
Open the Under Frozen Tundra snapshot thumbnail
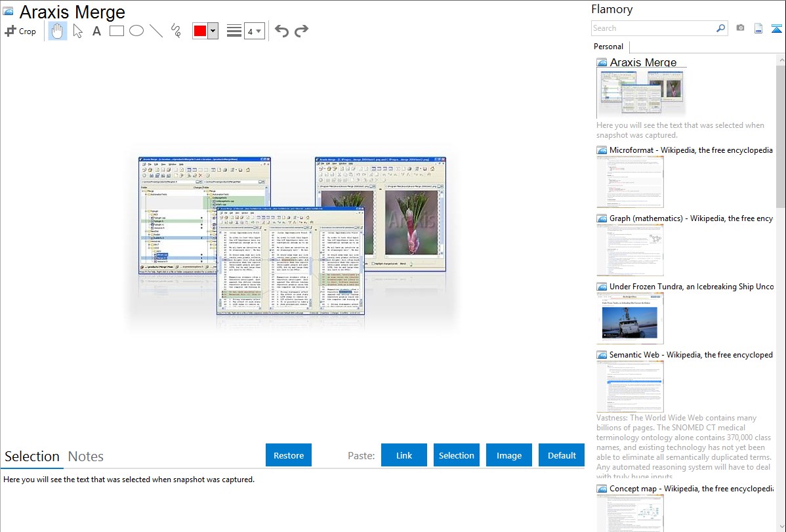point(630,318)
